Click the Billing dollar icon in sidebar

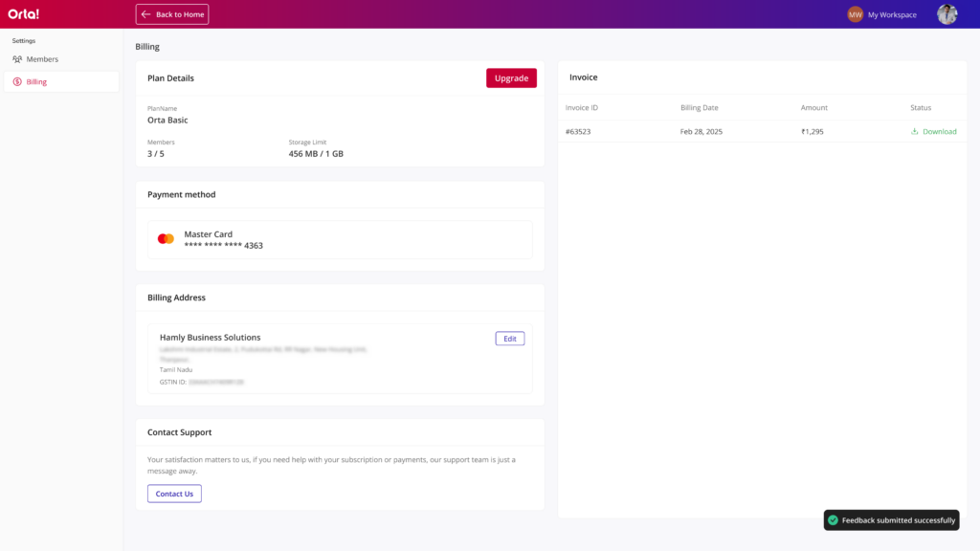point(17,82)
